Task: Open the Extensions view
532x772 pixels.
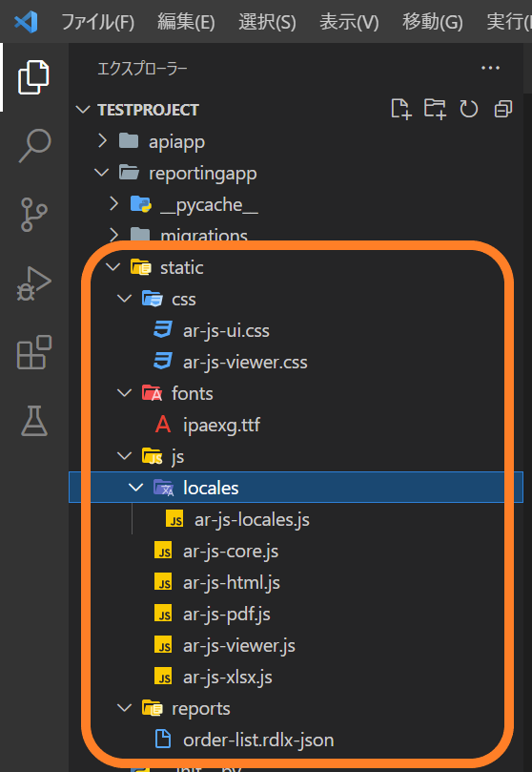Action: [x=34, y=352]
